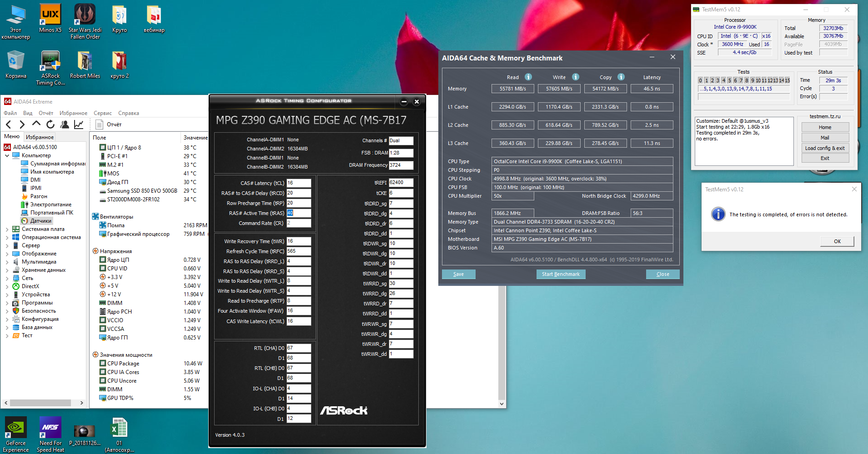
Task: Expand the Сеть tree node
Action: point(7,278)
